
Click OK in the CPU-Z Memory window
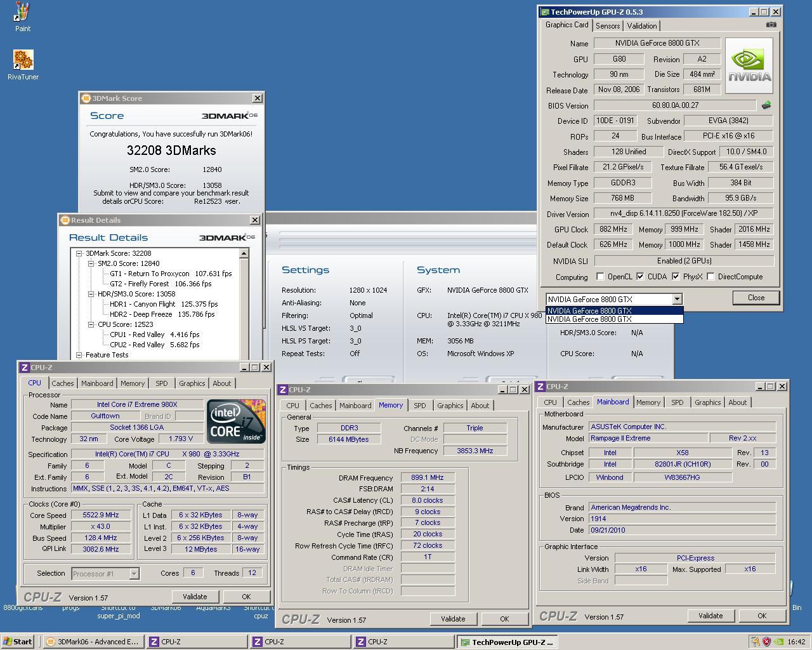tap(504, 619)
